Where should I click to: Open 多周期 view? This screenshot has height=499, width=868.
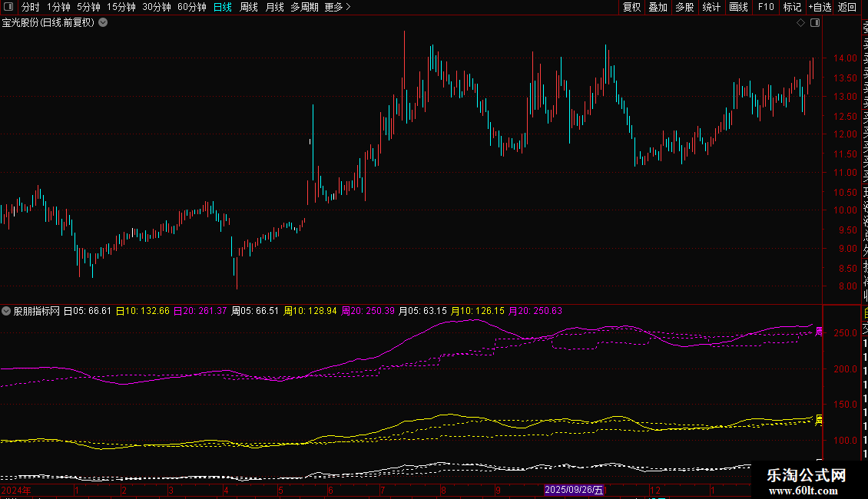(x=304, y=7)
